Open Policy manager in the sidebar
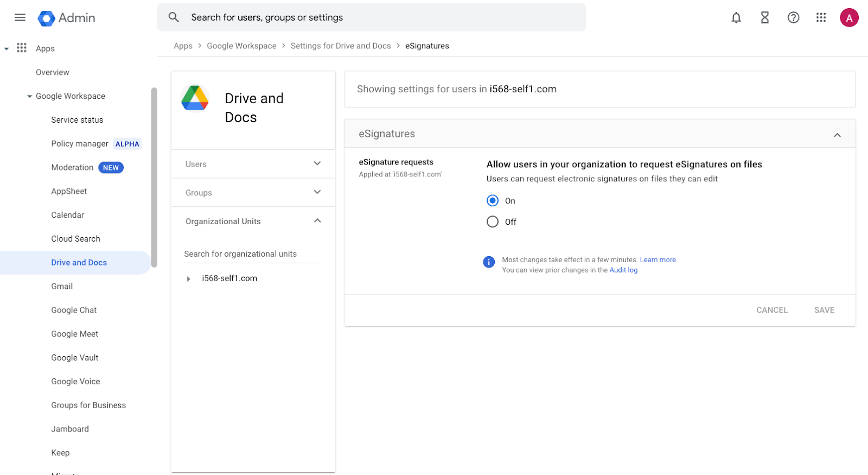This screenshot has width=868, height=475. click(80, 144)
